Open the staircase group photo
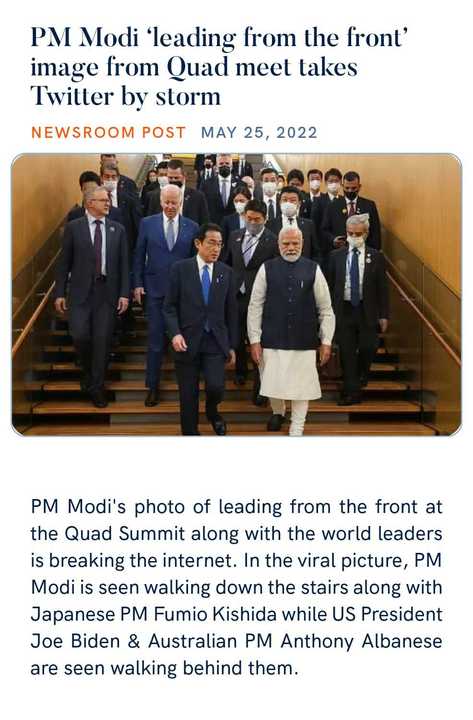The width and height of the screenshot is (473, 720). pyautogui.click(x=236, y=294)
